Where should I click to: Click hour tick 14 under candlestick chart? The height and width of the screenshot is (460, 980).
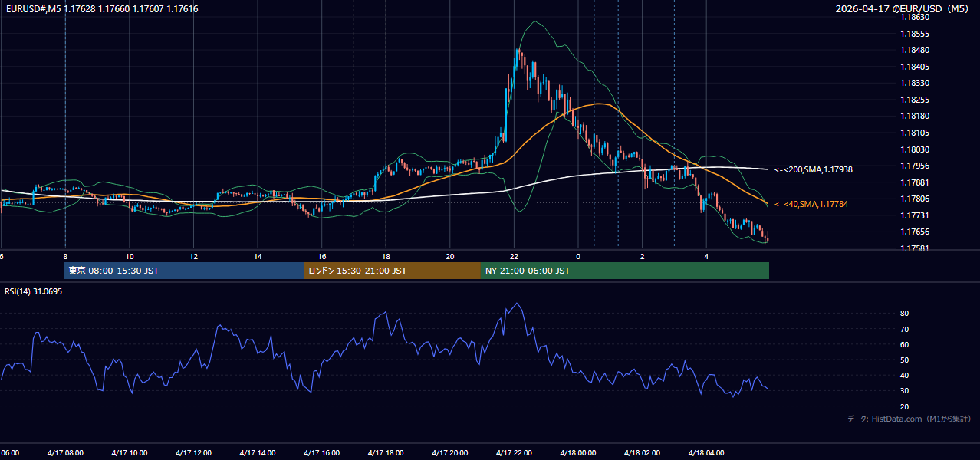tap(258, 257)
